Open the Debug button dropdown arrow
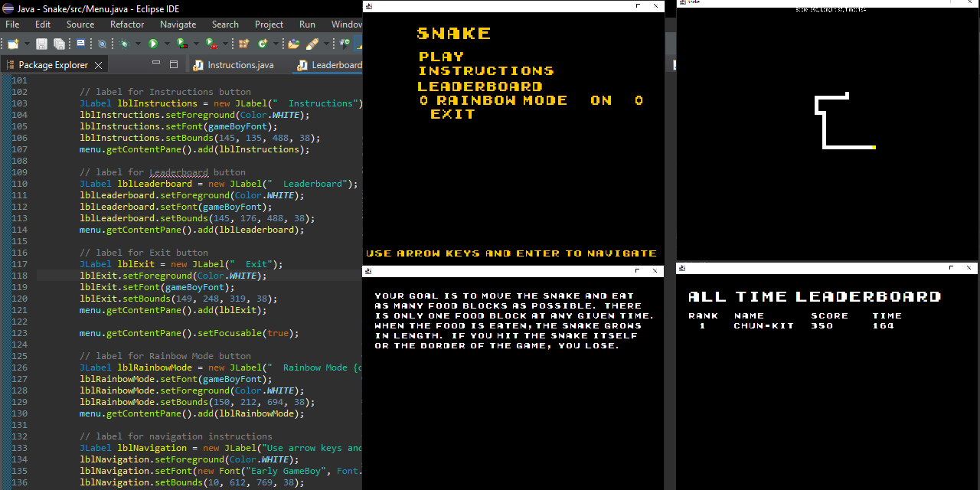Screen dimensions: 980x490 (x=138, y=44)
